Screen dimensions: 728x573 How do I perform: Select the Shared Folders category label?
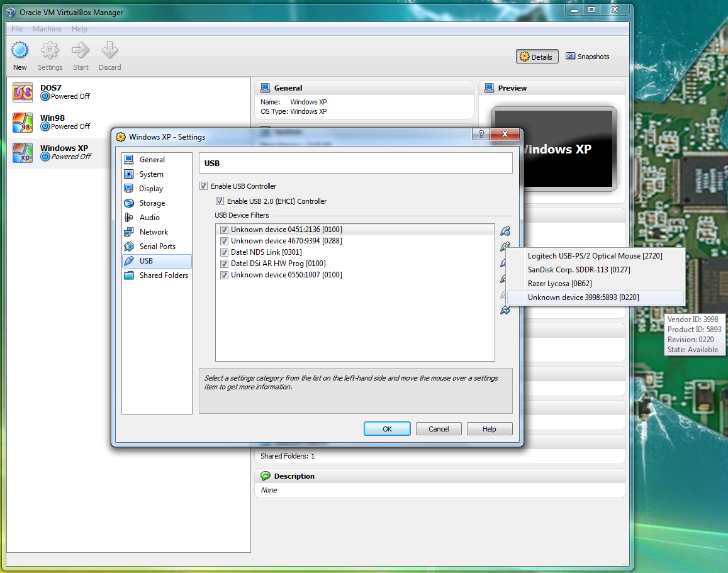point(164,275)
